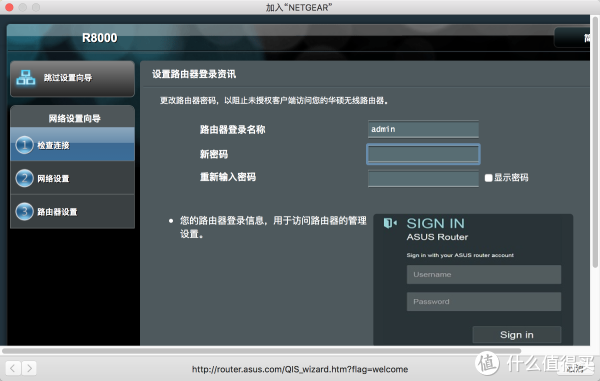This screenshot has height=381, width=600.
Task: Open the language selector at top right
Action: (x=572, y=38)
